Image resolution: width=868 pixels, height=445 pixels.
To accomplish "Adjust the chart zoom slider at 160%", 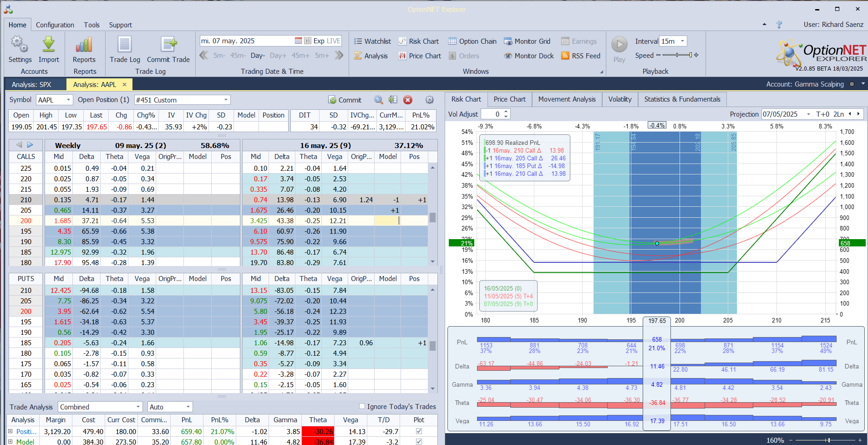I will coord(827,440).
